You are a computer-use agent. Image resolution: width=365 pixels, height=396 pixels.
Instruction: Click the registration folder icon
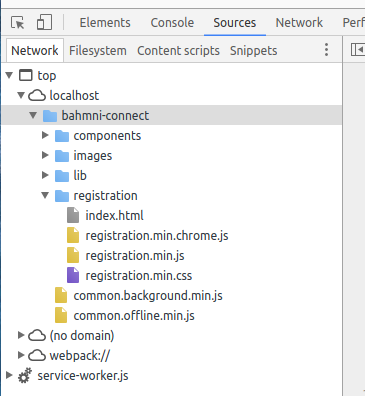click(62, 196)
